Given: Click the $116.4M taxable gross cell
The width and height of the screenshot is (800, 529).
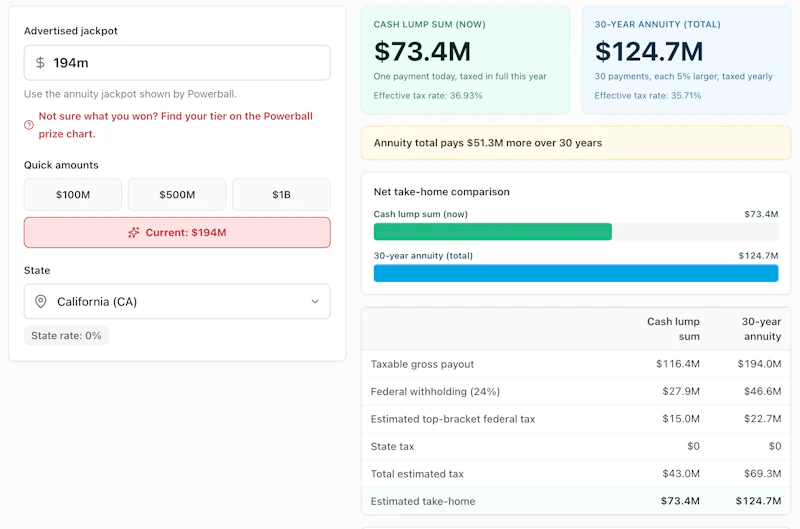Looking at the screenshot, I should pos(678,364).
